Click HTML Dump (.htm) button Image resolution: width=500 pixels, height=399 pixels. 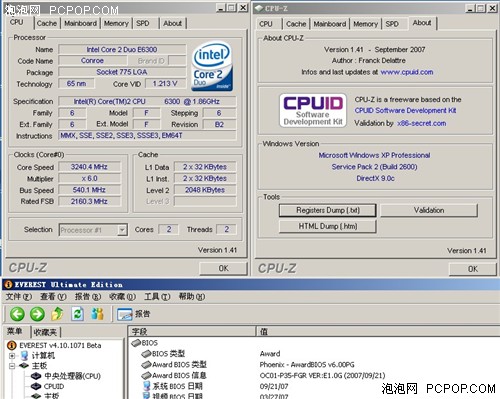pos(328,226)
